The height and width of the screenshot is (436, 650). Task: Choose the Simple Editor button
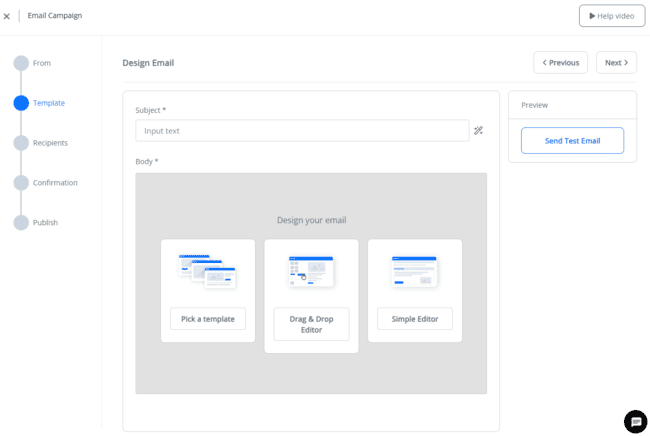click(x=415, y=319)
